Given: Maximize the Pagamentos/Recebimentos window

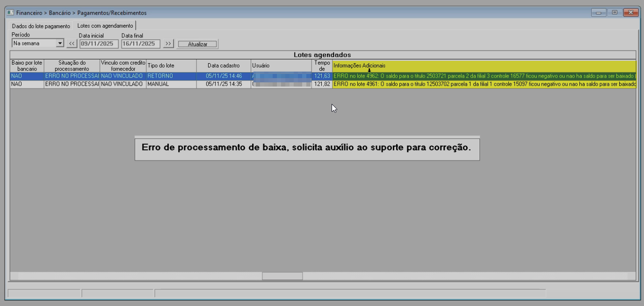Looking at the screenshot, I should pyautogui.click(x=614, y=13).
